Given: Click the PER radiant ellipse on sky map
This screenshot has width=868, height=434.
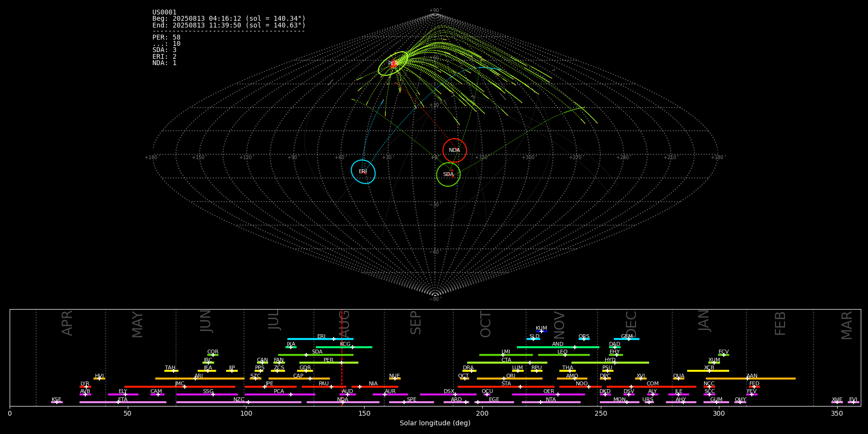Looking at the screenshot, I should pyautogui.click(x=393, y=64).
